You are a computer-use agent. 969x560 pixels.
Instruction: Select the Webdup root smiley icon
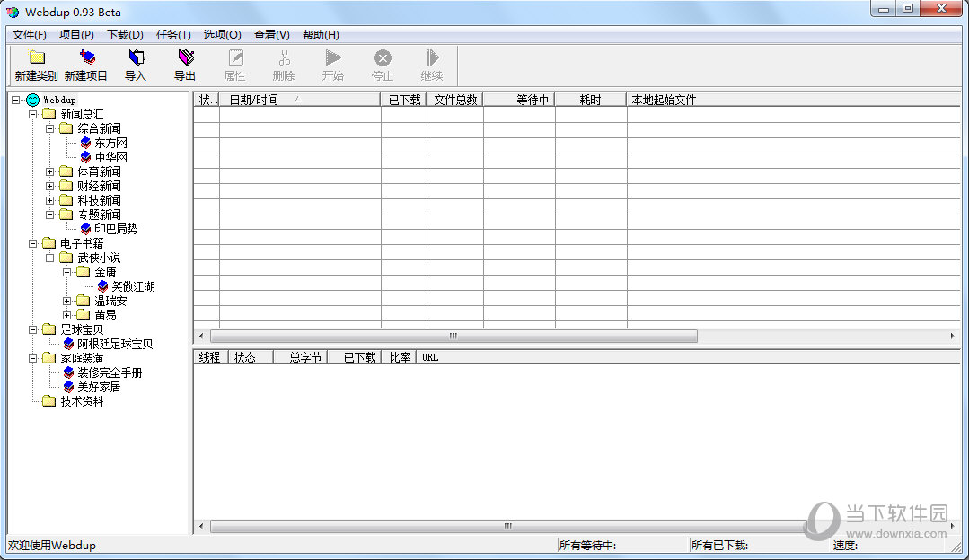32,100
